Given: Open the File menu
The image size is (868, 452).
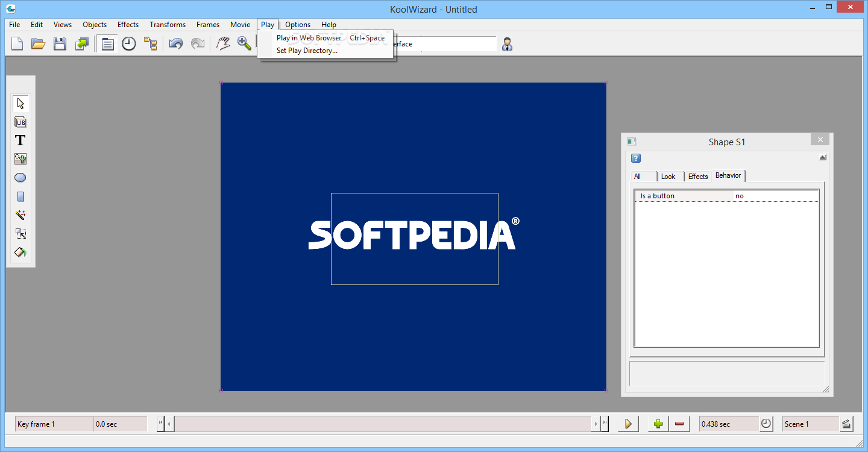Looking at the screenshot, I should 14,25.
